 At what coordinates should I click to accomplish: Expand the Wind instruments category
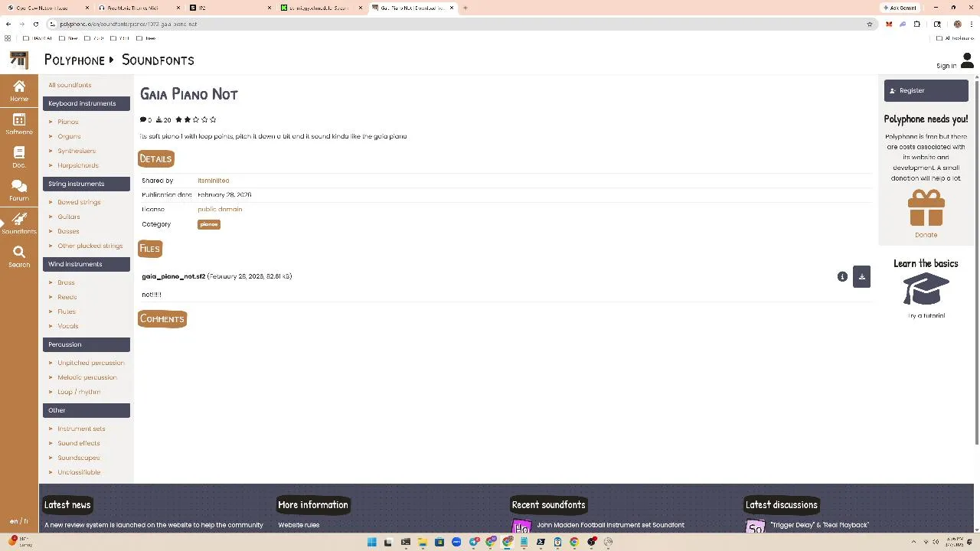[87, 264]
